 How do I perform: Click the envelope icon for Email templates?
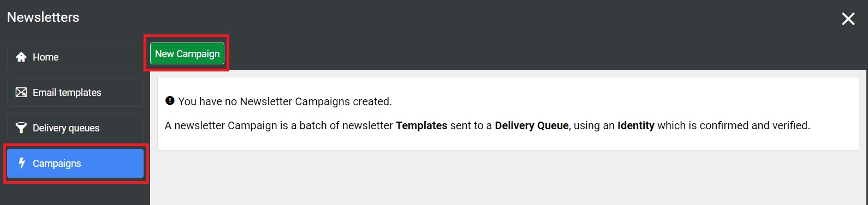[21, 92]
